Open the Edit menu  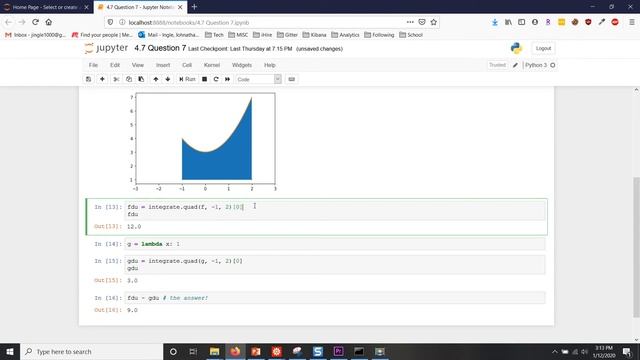[115, 65]
